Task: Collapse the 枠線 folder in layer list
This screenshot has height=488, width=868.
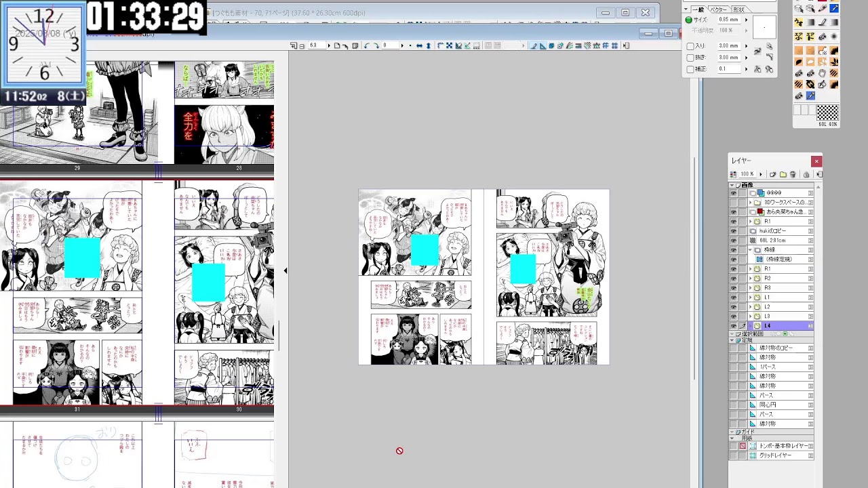Action: (750, 250)
